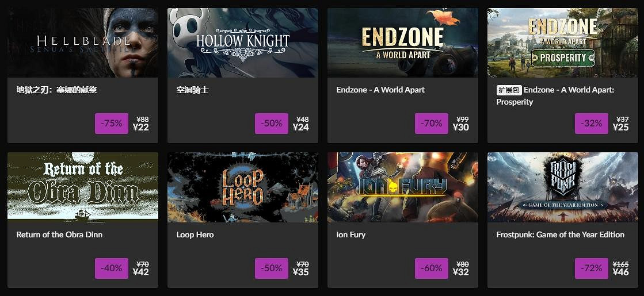Click Frostpunk: Game of the Year Edition title

(560, 235)
